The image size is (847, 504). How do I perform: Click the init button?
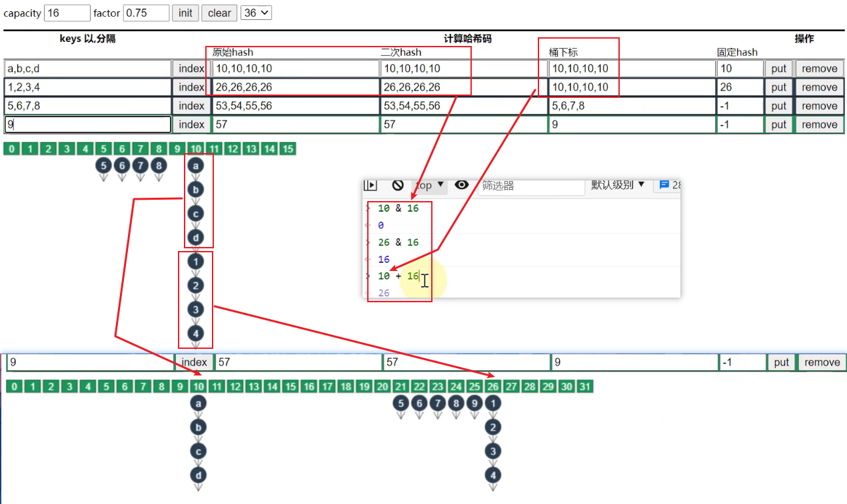[186, 13]
